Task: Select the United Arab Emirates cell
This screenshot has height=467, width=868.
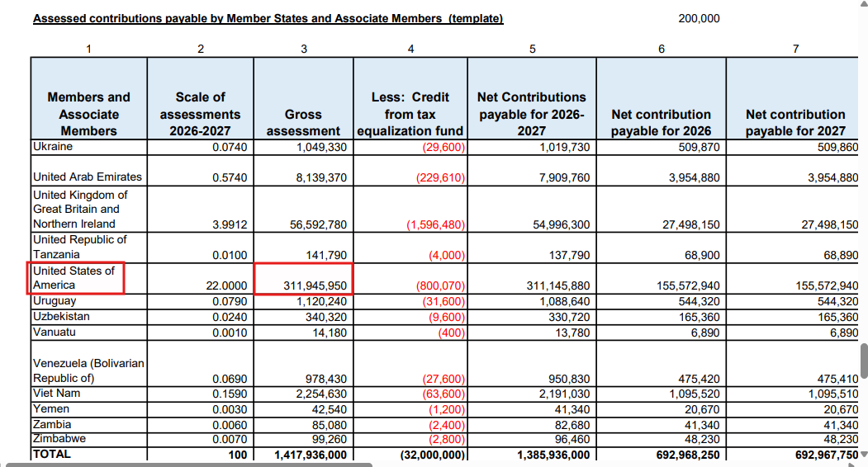Action: [x=88, y=177]
